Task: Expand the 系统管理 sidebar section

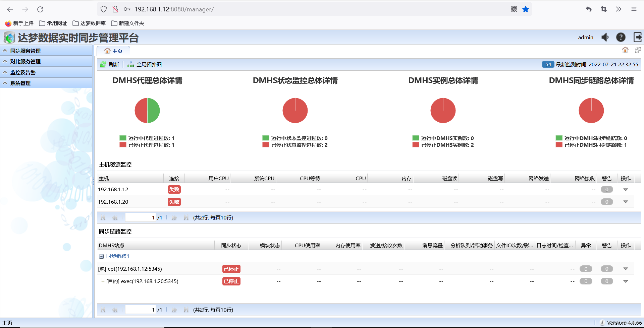Action: [46, 83]
